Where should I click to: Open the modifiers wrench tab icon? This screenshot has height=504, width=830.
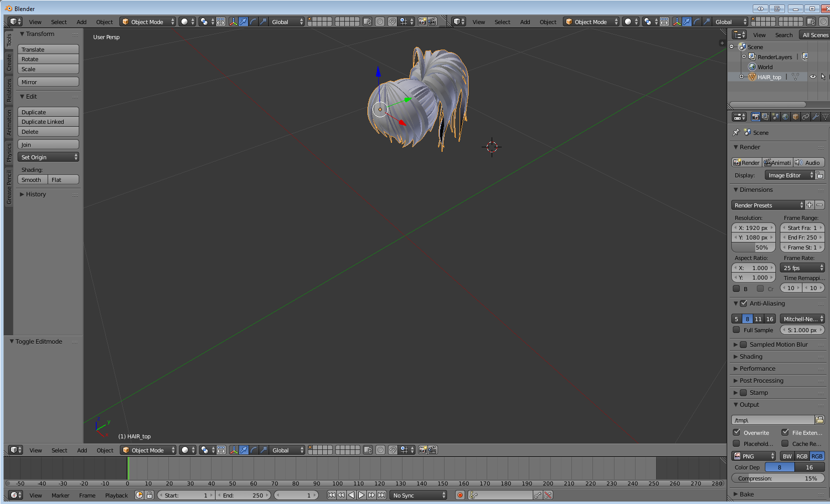pyautogui.click(x=815, y=117)
